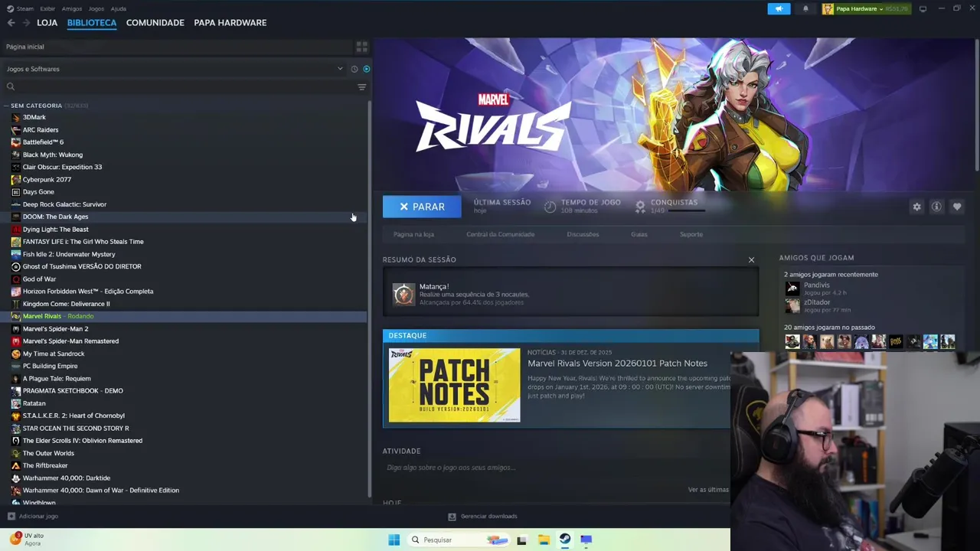Add Marvel Rivals to favorites heart
Image resolution: width=980 pixels, height=551 pixels.
[957, 207]
